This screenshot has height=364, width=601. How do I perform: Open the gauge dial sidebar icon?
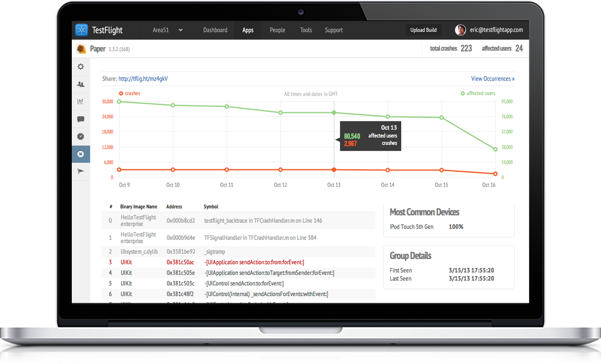click(x=81, y=136)
